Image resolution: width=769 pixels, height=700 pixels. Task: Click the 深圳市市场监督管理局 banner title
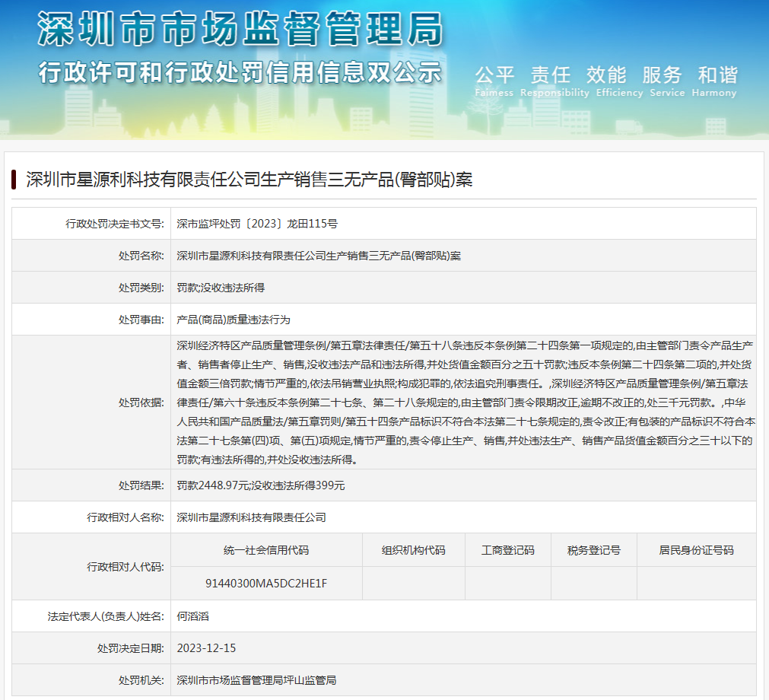pyautogui.click(x=240, y=29)
